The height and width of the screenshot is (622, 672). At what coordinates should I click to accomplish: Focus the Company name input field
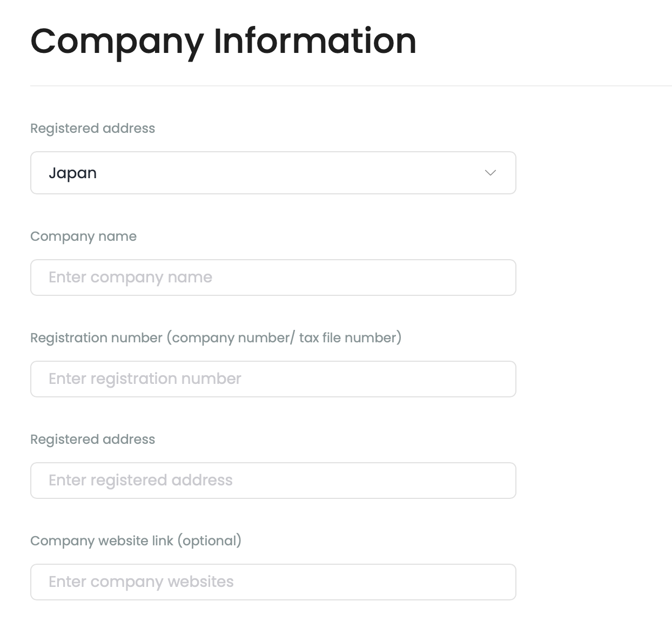[273, 278]
